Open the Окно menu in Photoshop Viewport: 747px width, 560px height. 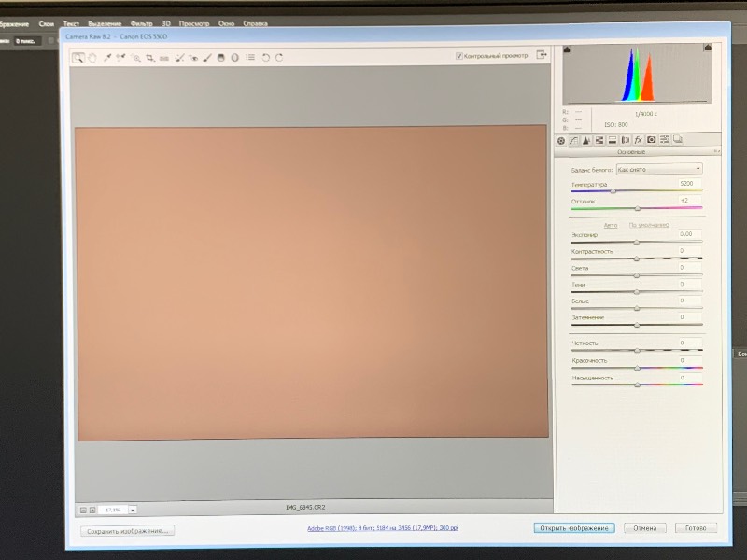coord(226,23)
